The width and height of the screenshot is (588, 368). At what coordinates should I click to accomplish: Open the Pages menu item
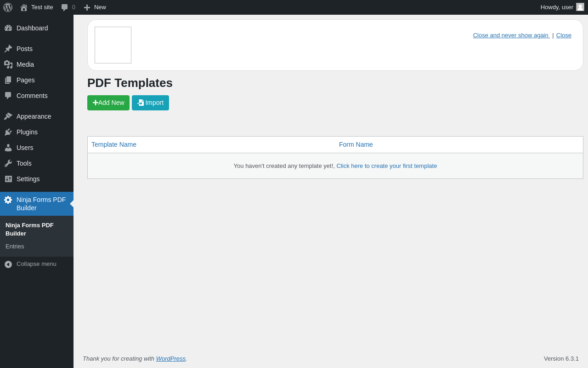click(x=37, y=80)
